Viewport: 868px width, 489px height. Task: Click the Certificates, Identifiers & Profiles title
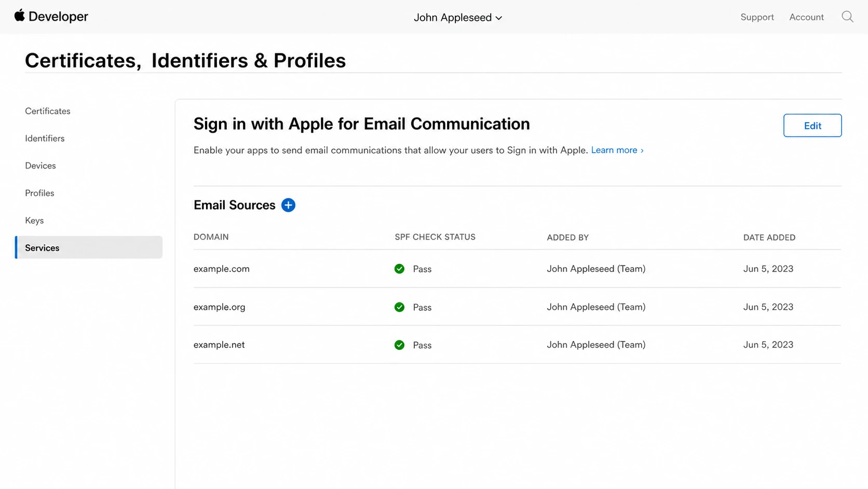(x=185, y=61)
